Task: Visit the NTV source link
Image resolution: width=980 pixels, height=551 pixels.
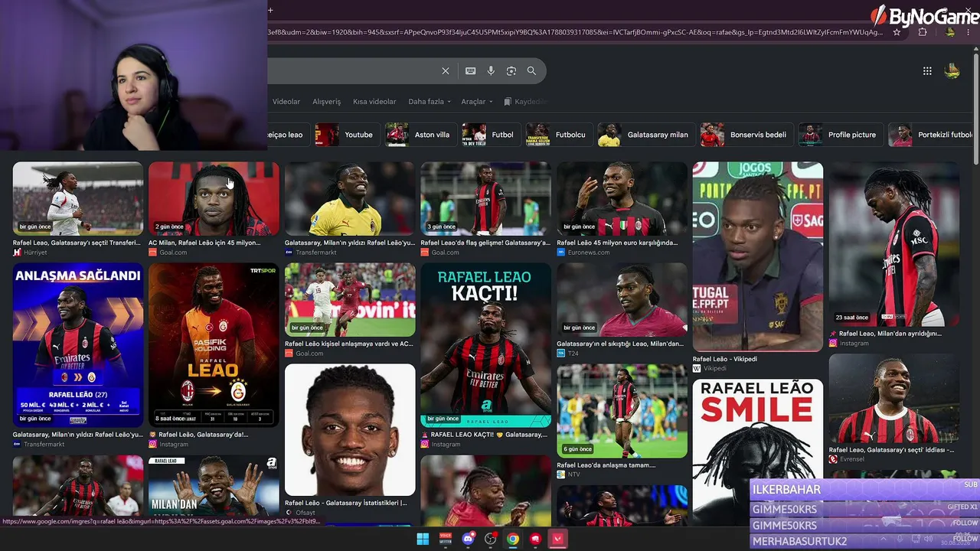Action: [x=568, y=474]
